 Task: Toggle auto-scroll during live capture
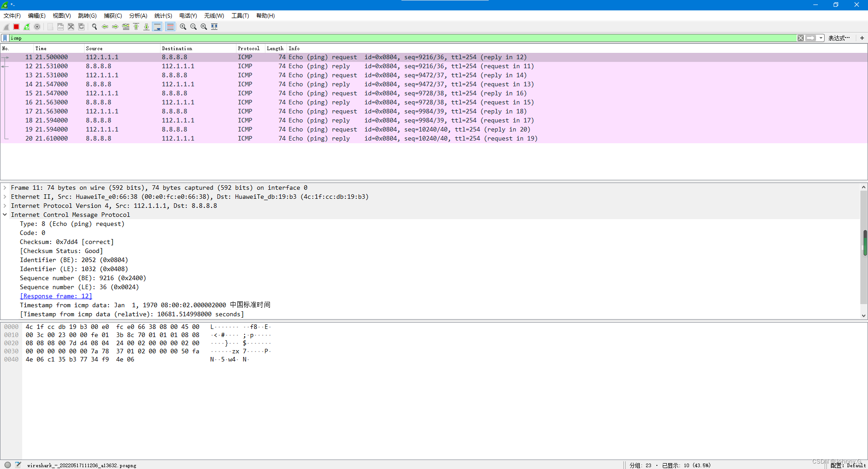pyautogui.click(x=157, y=27)
